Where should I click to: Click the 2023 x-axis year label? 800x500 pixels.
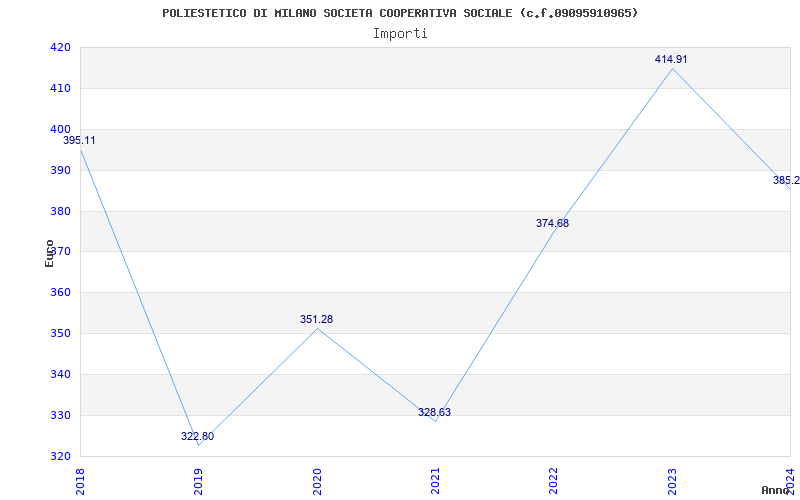672,482
